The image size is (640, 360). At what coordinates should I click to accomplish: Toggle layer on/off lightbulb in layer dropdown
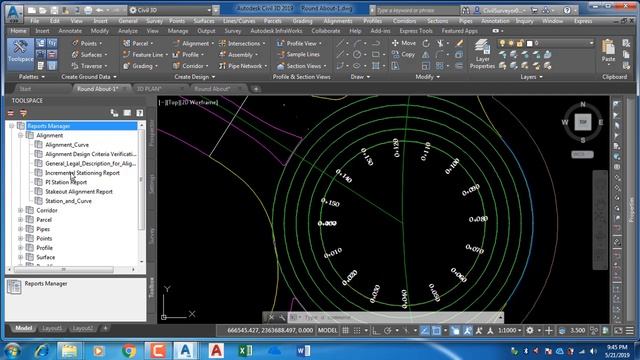502,43
